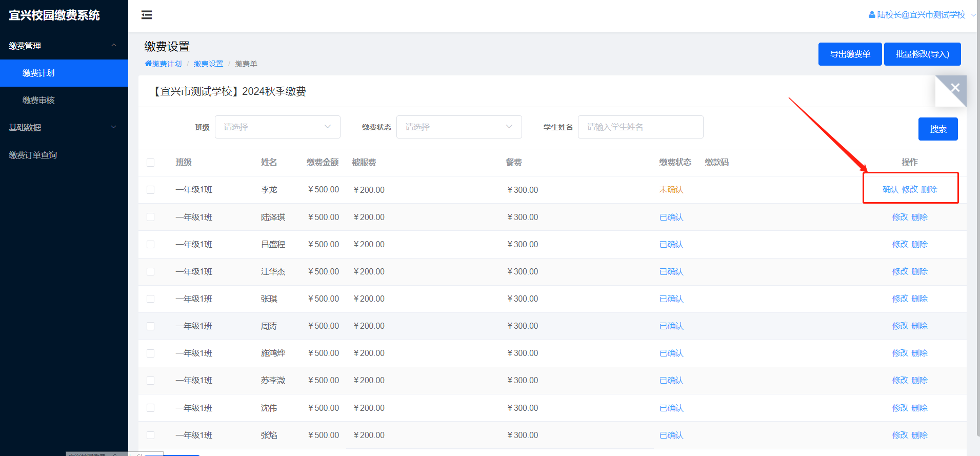Viewport: 980px width, 456px height.
Task: Click the home icon in breadcrumb
Action: tap(148, 64)
